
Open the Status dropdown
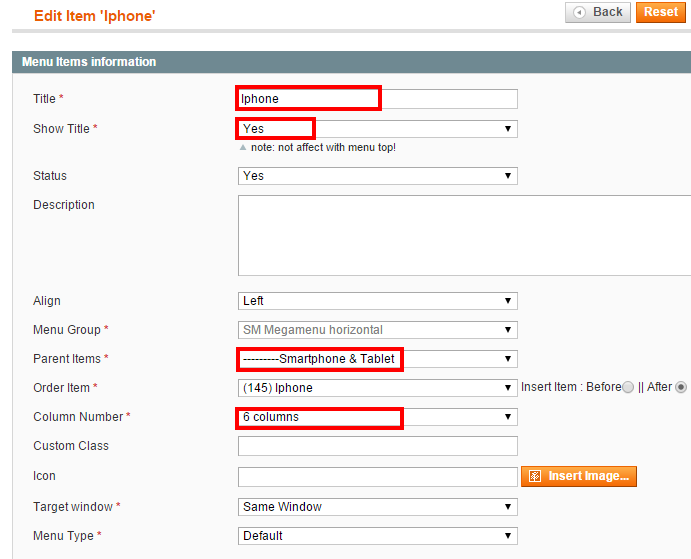[x=378, y=176]
